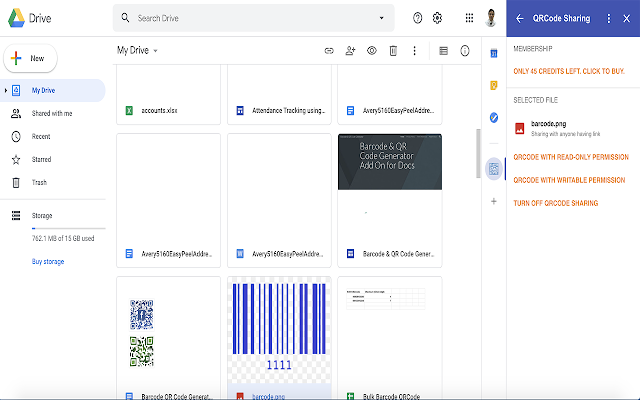The width and height of the screenshot is (640, 400).
Task: Click the Preview eye icon
Action: 371,51
